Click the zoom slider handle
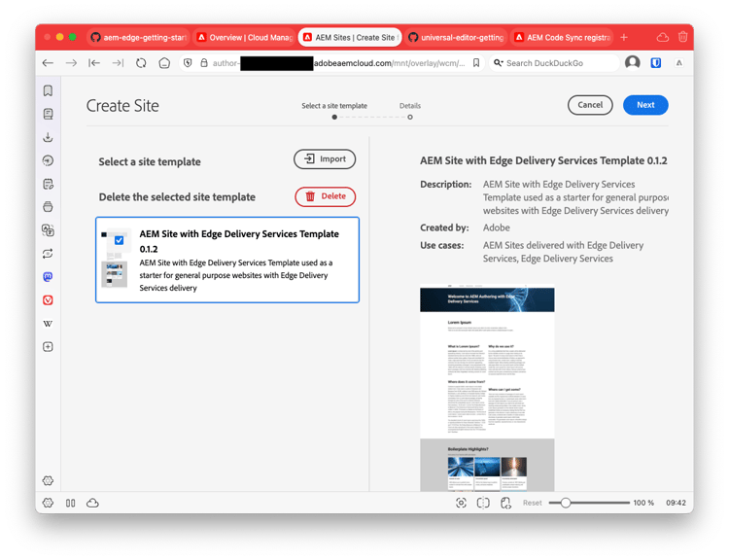729x560 pixels. [x=566, y=503]
